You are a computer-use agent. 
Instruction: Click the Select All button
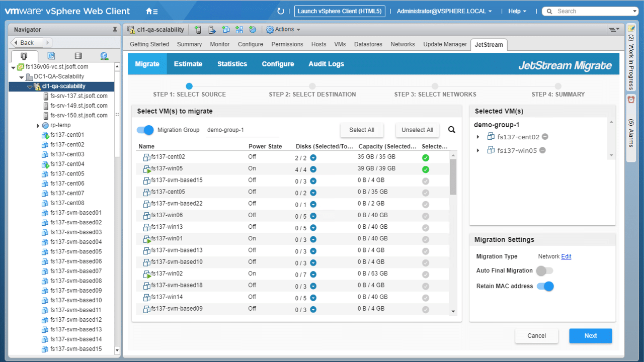(x=362, y=130)
